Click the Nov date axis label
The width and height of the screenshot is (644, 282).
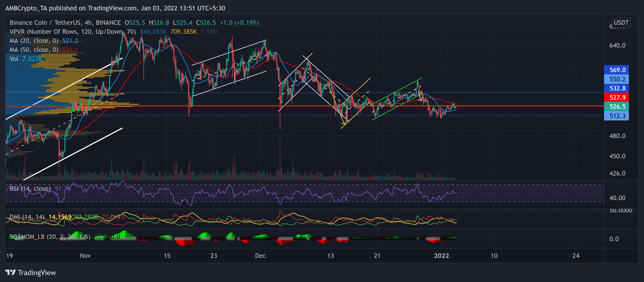[85, 256]
